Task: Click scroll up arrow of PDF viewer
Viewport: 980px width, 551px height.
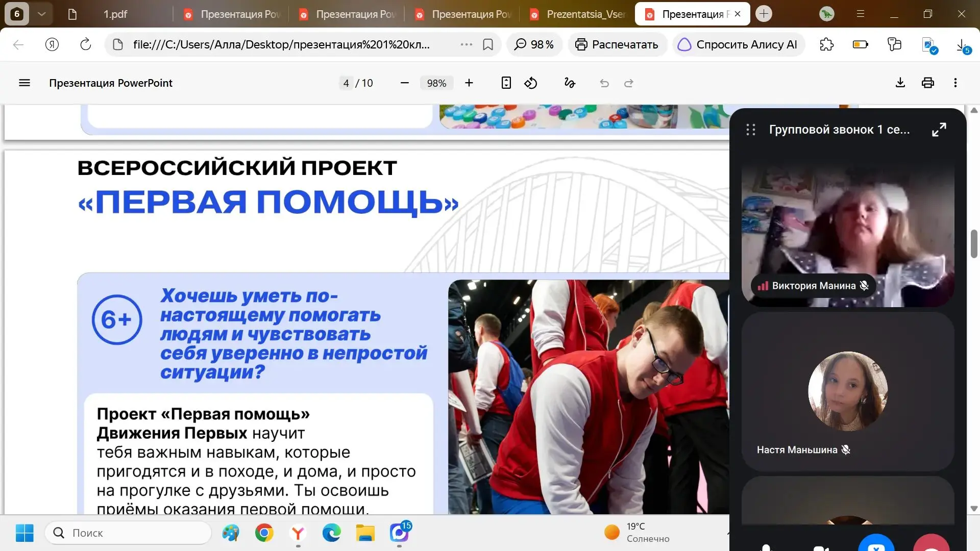Action: coord(974,110)
